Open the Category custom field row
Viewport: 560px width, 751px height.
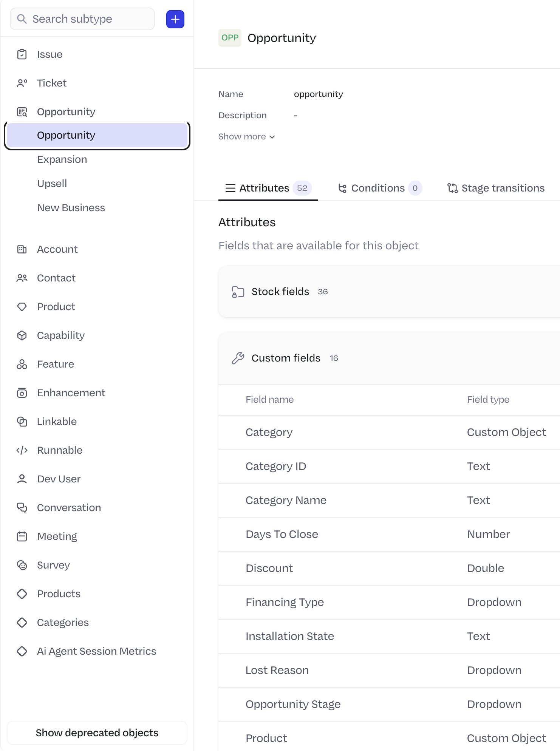[x=389, y=432]
